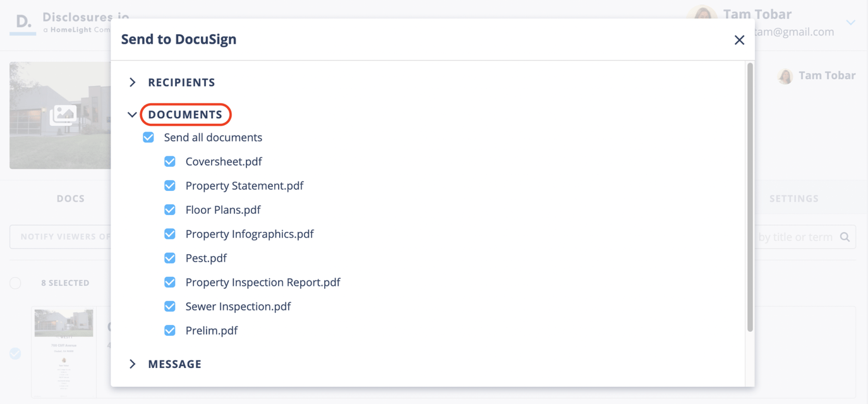Deselect Property Inspection Report.pdf checkbox

[170, 282]
